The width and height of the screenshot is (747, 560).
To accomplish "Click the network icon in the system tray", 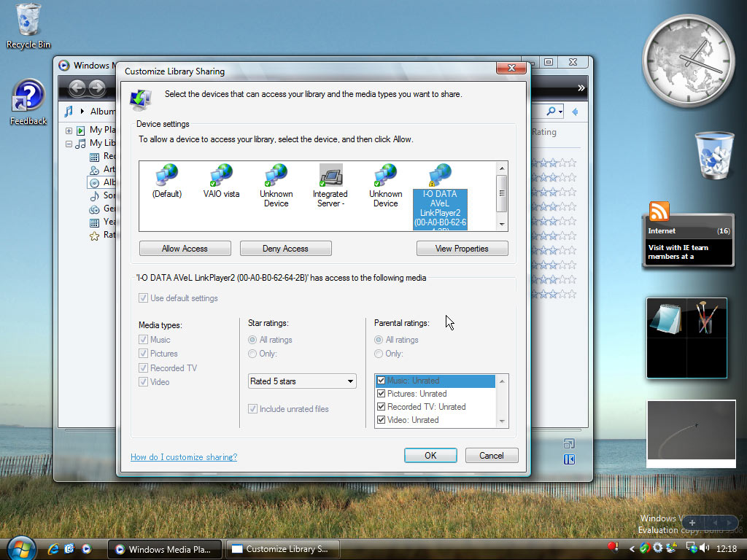I will click(x=691, y=548).
